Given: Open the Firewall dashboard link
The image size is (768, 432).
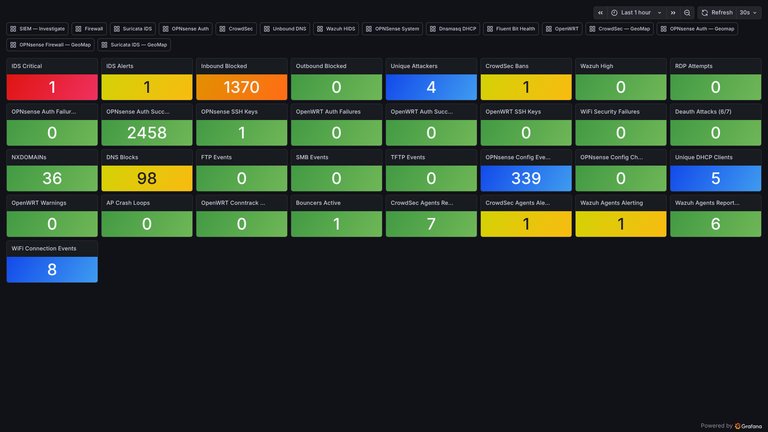Looking at the screenshot, I should pos(89,29).
